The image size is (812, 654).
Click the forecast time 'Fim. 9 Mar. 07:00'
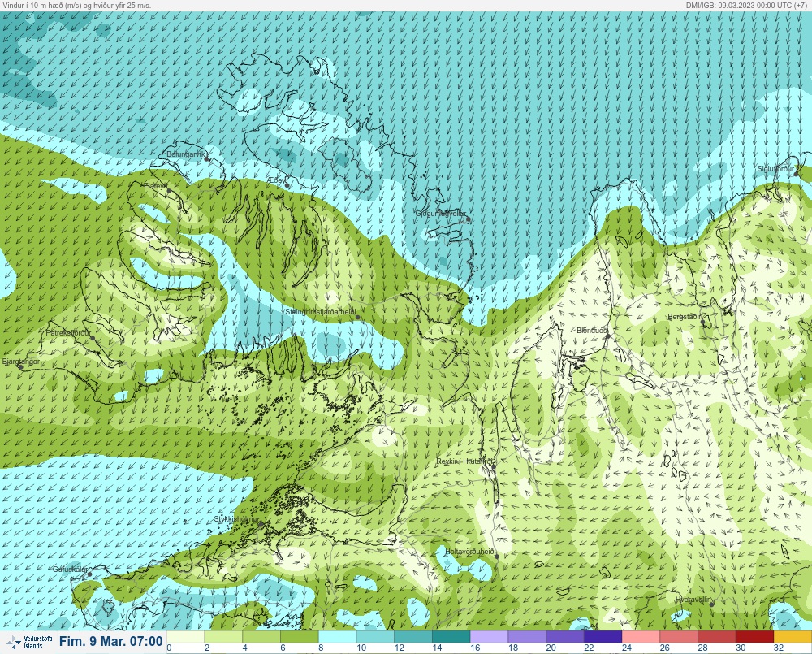click(x=110, y=642)
